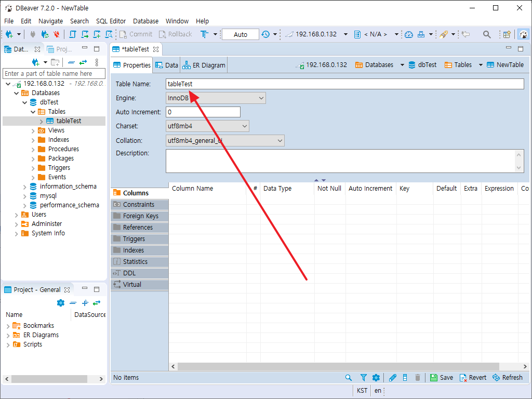Click the Collapse All icon in Database Navigator
The height and width of the screenshot is (399, 532).
click(x=71, y=62)
